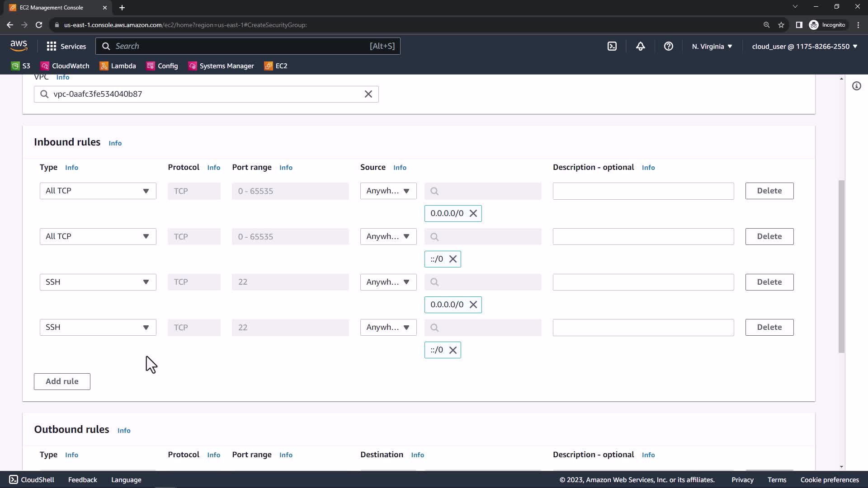
Task: Delete the second All TCP rule
Action: (x=769, y=236)
